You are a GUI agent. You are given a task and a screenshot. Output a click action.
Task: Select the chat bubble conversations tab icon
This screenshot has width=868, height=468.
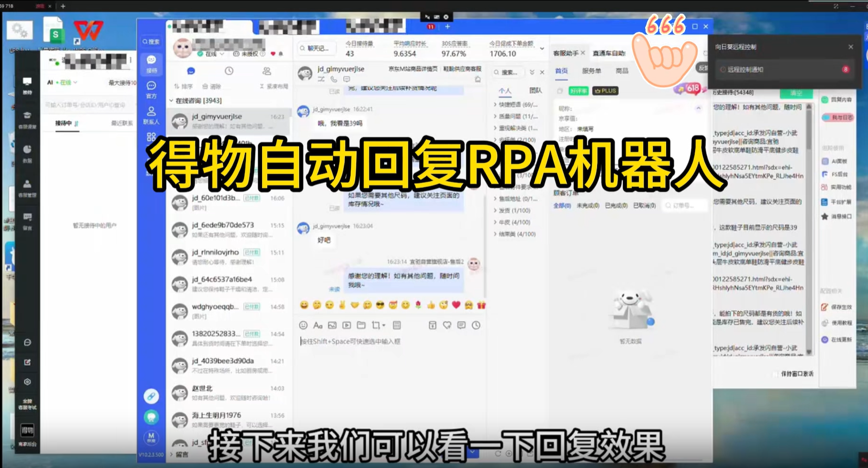191,71
